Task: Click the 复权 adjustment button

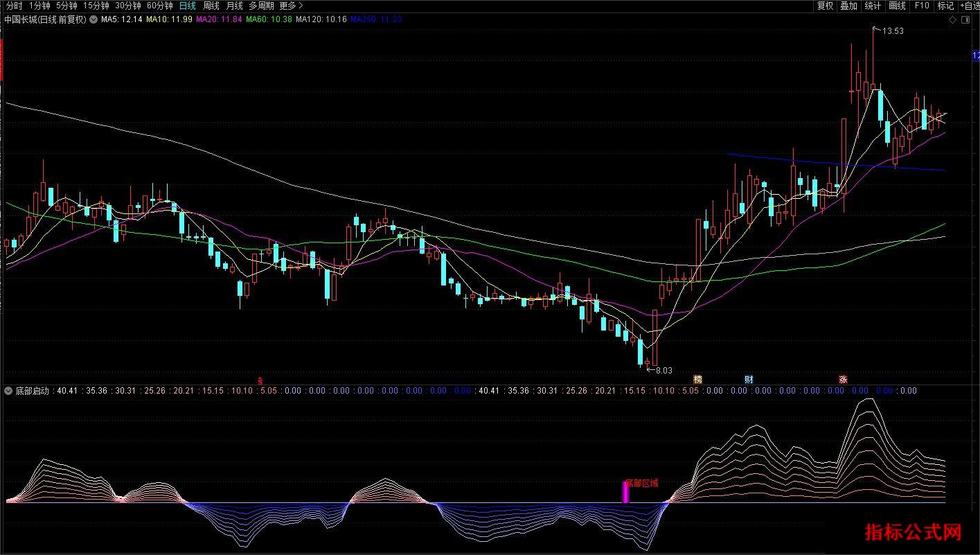Action: [826, 6]
